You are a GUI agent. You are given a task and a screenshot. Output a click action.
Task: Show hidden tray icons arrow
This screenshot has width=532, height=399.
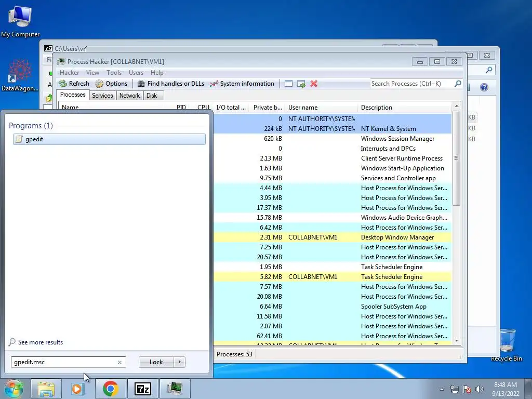[442, 389]
